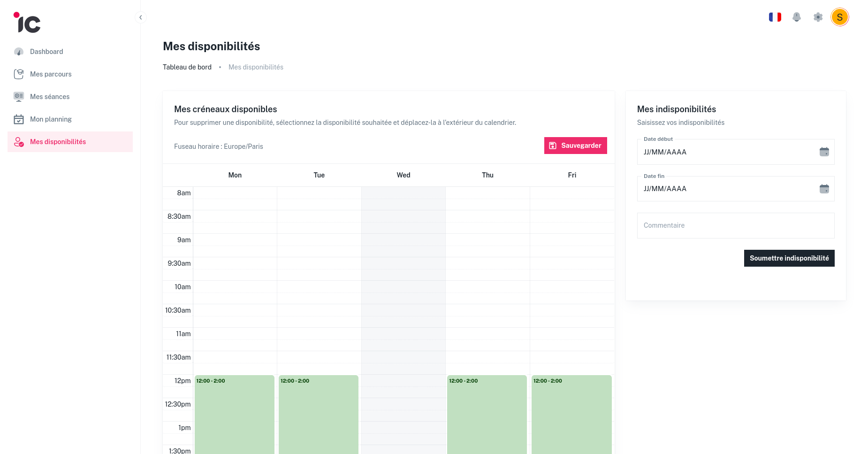
Task: Select the Mes disponibilités person-check icon
Action: point(19,141)
